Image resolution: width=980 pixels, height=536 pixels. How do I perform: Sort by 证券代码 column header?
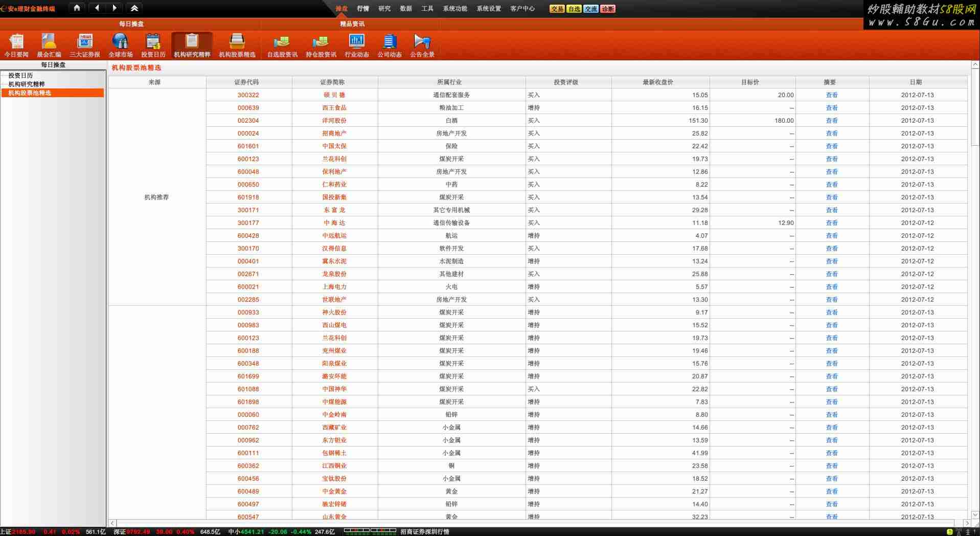(249, 82)
